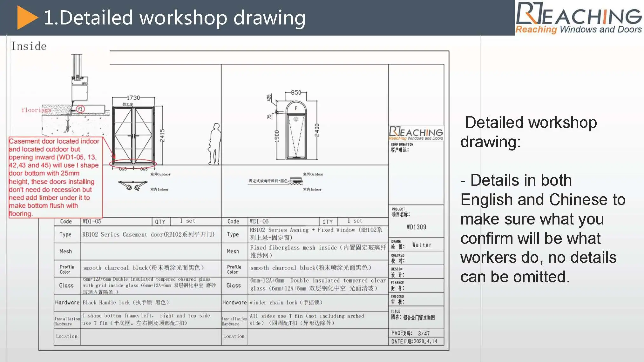Click the double casement door drawing
The width and height of the screenshot is (644, 362).
pos(133,136)
